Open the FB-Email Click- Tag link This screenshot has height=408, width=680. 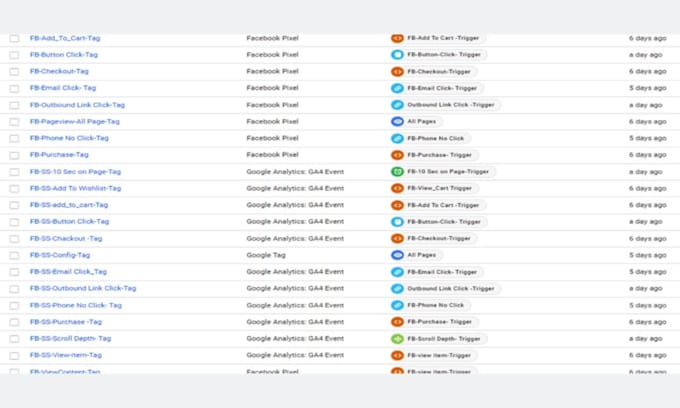(63, 88)
